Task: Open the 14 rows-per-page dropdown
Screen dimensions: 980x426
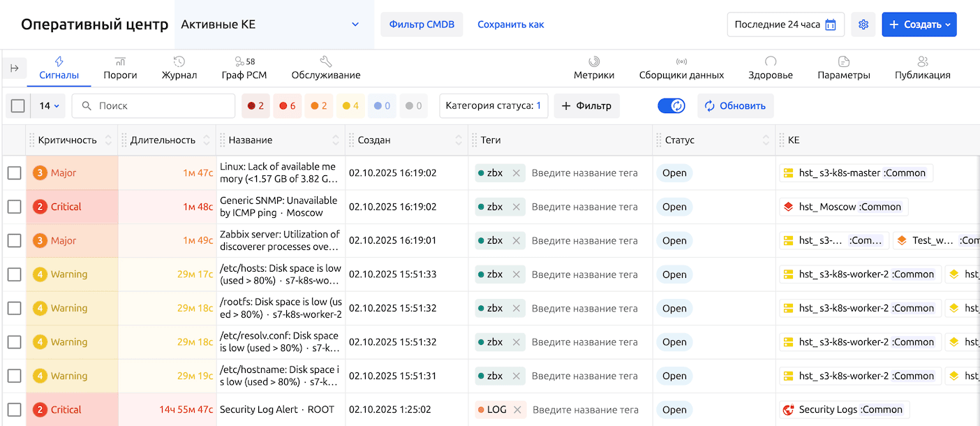Action: coord(49,106)
